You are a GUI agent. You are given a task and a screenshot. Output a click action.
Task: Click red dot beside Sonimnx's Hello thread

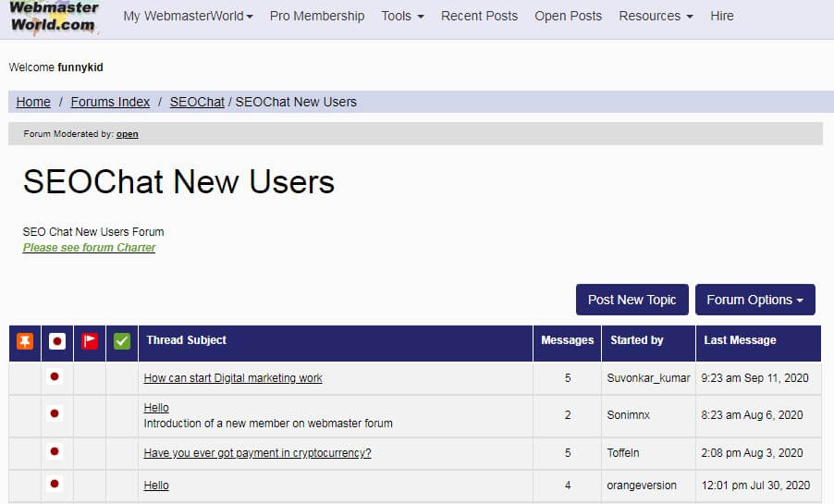click(x=55, y=413)
